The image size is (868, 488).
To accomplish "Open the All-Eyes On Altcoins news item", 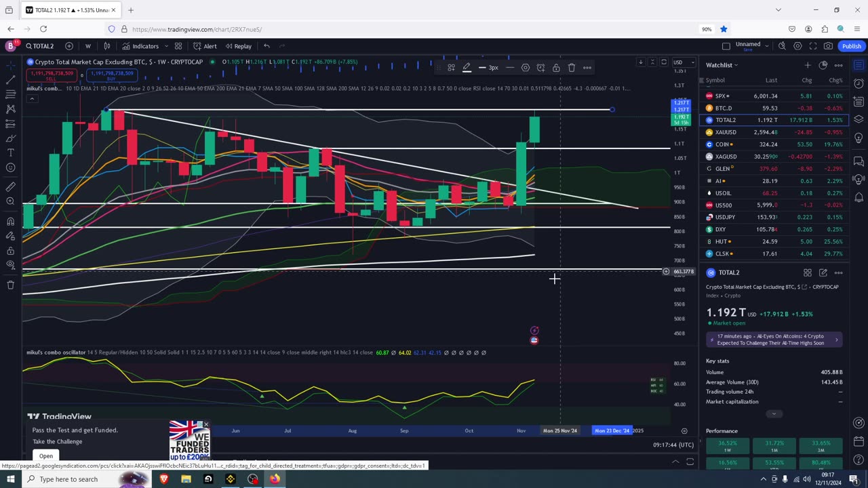I will tap(774, 340).
